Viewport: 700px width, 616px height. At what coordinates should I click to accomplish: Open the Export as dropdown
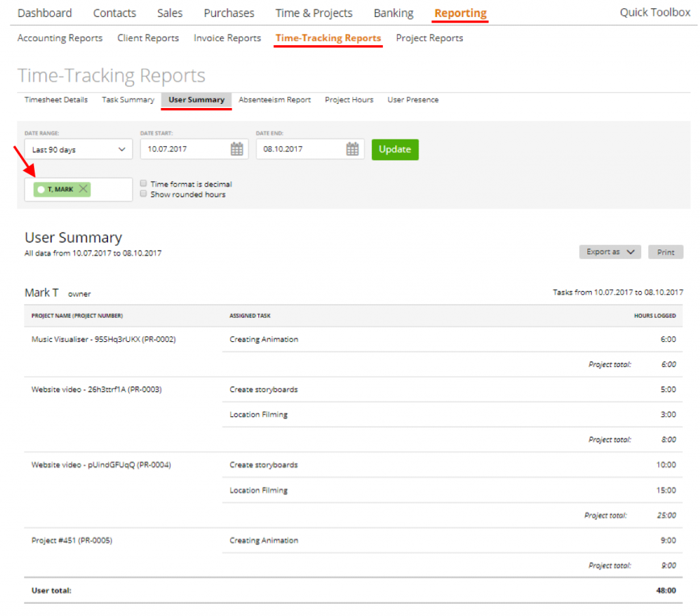[x=610, y=252]
